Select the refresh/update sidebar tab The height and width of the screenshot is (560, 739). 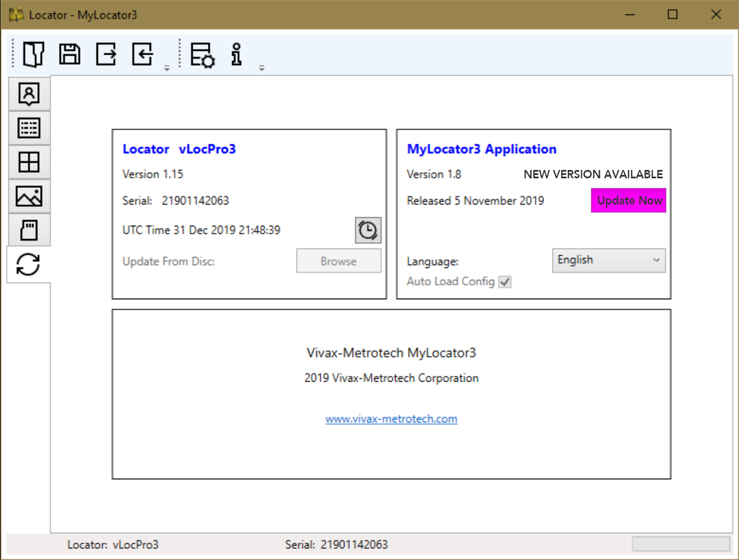(x=28, y=264)
